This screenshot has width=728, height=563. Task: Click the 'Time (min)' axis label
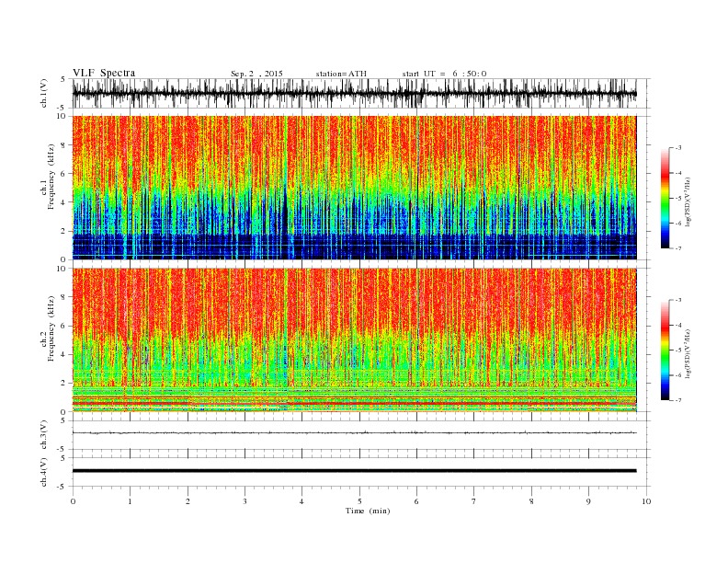pyautogui.click(x=368, y=511)
